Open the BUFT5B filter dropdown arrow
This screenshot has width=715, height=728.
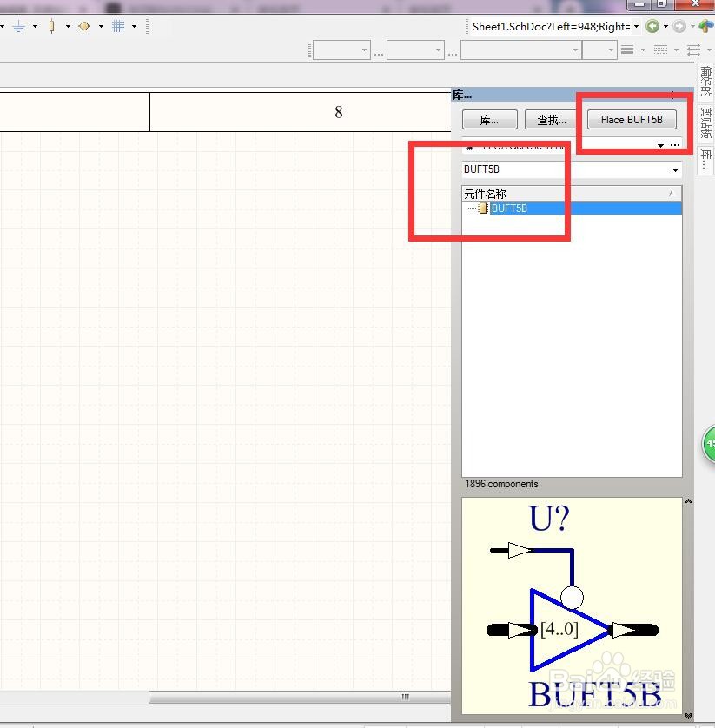(675, 170)
